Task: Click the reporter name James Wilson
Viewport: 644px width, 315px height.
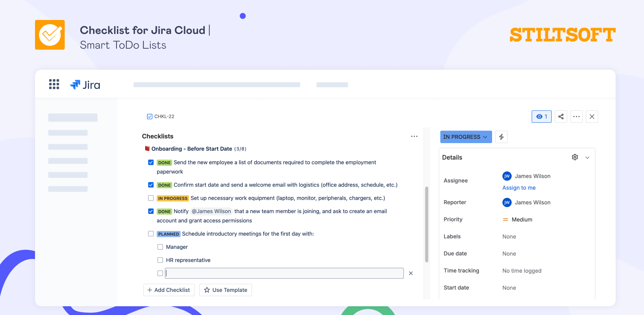Action: (533, 202)
